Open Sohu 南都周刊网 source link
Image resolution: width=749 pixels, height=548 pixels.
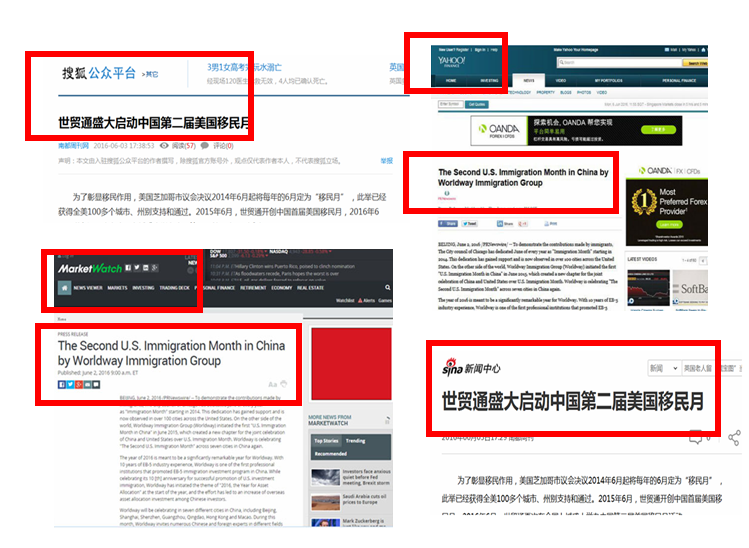[x=73, y=146]
